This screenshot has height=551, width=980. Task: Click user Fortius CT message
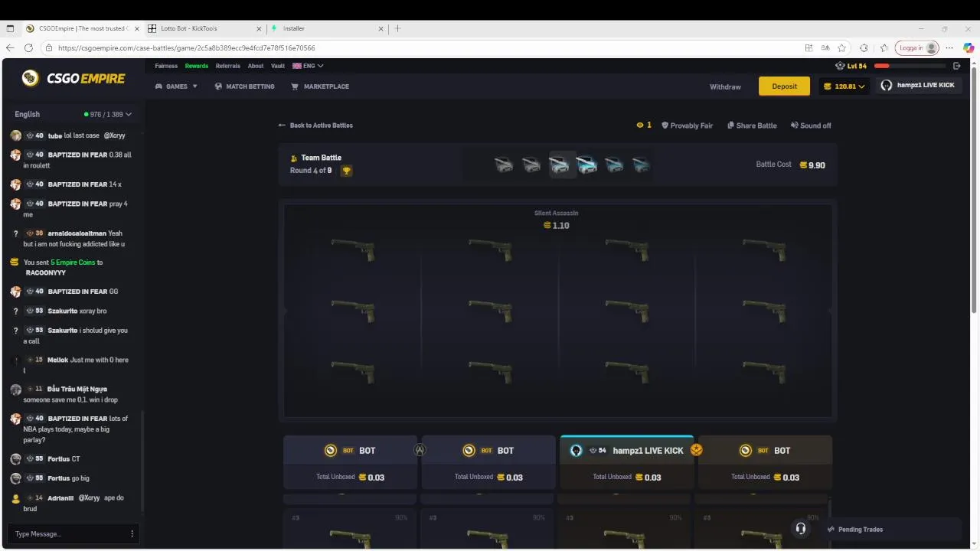tap(75, 459)
